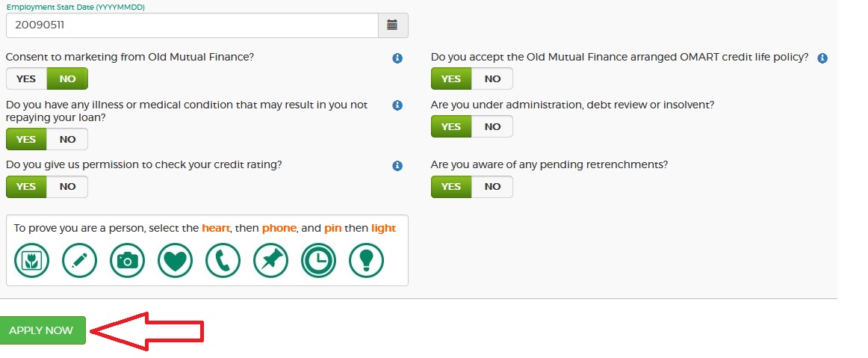Show info for OMART credit life policy

pyautogui.click(x=822, y=58)
